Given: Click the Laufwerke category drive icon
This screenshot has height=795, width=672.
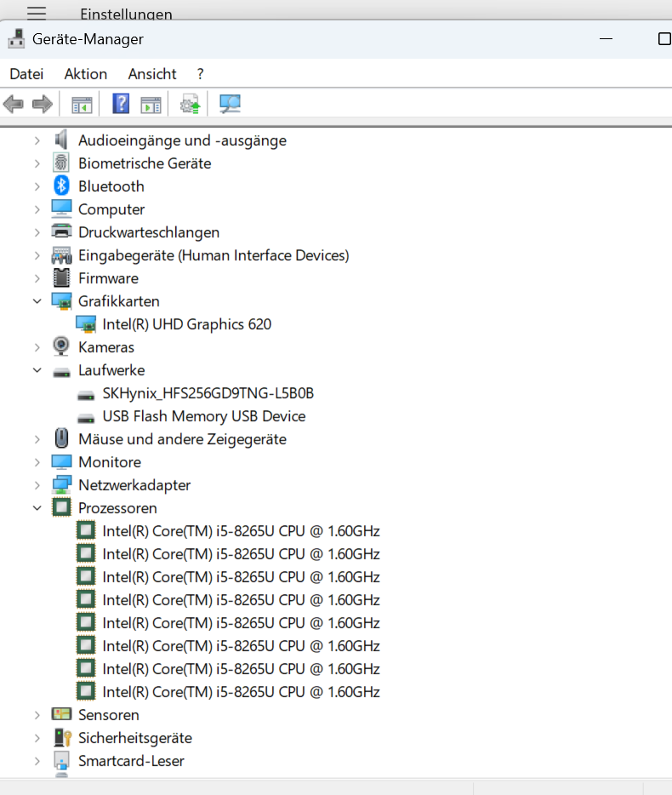Looking at the screenshot, I should click(61, 373).
